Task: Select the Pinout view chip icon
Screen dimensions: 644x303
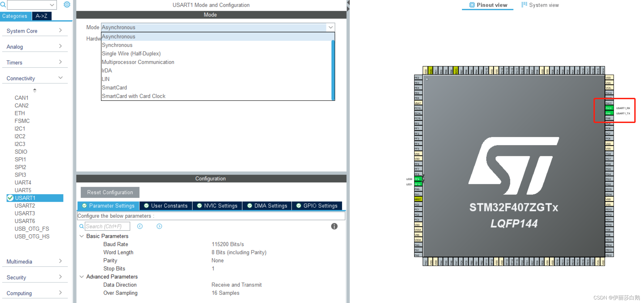Action: (x=472, y=5)
